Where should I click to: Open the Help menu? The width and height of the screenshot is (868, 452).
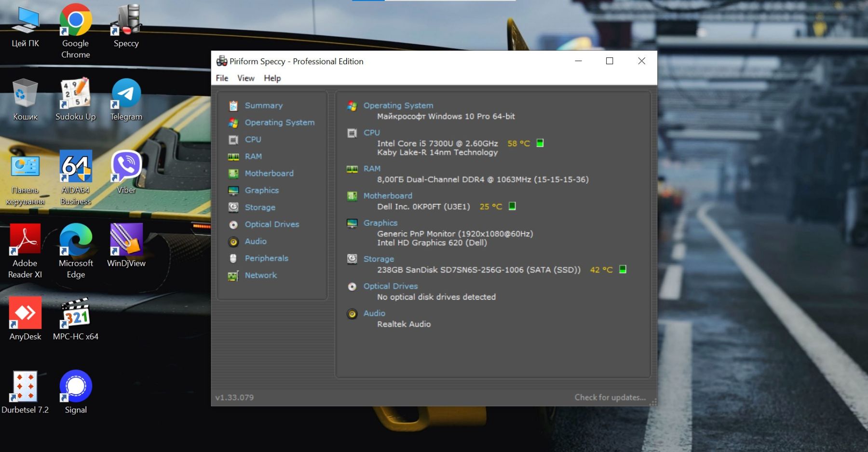pos(272,78)
